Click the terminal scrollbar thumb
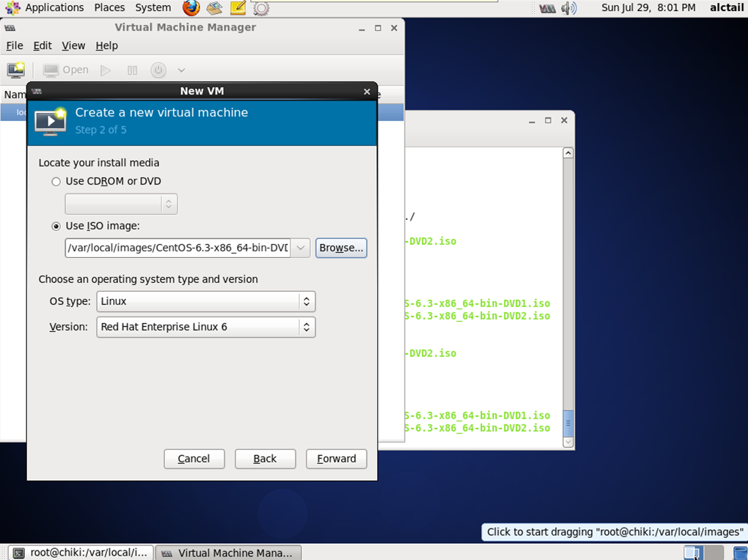This screenshot has height=560, width=748. coord(568,423)
